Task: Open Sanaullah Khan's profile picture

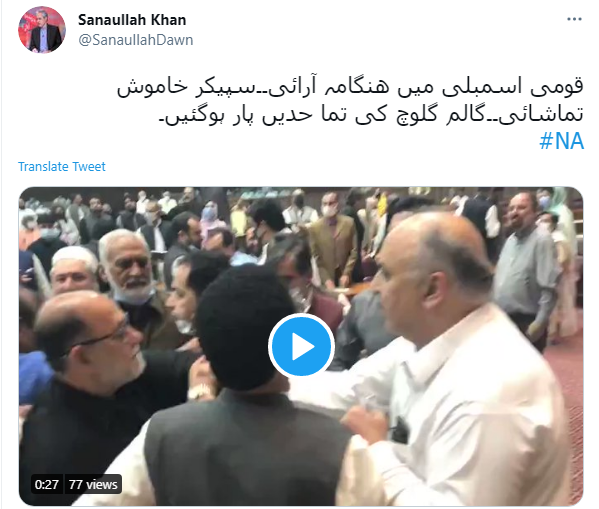Action: (42, 30)
